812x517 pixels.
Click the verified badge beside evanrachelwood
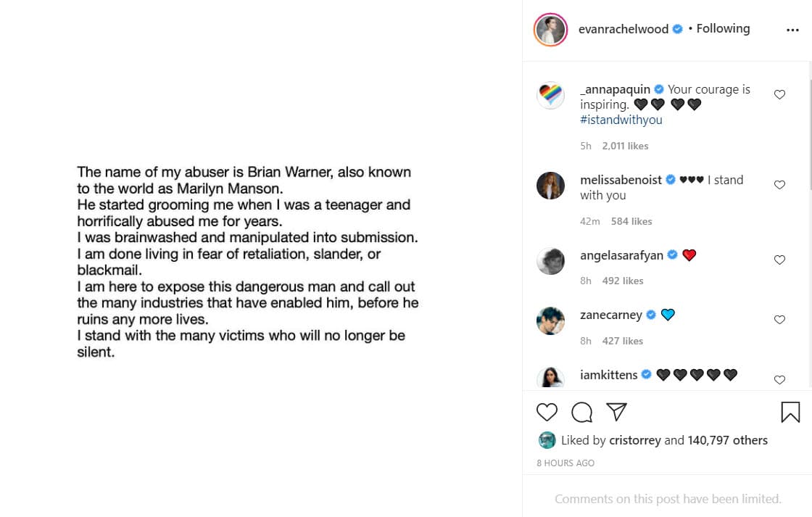tap(676, 29)
